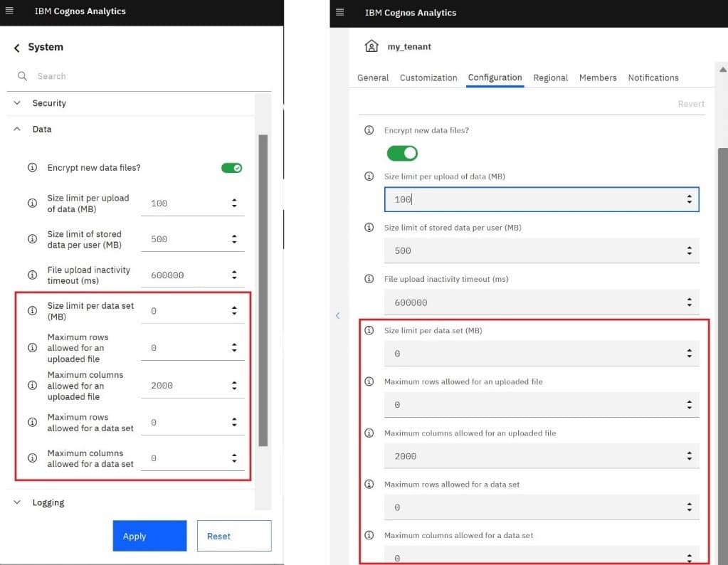Open the left hamburger navigation menu
728x565 pixels.
point(10,11)
